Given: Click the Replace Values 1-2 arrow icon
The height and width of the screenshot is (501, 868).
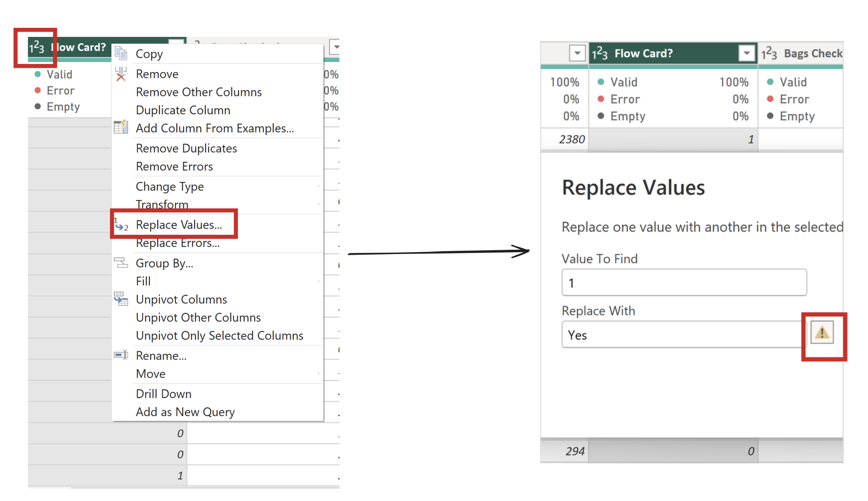Looking at the screenshot, I should [x=121, y=225].
